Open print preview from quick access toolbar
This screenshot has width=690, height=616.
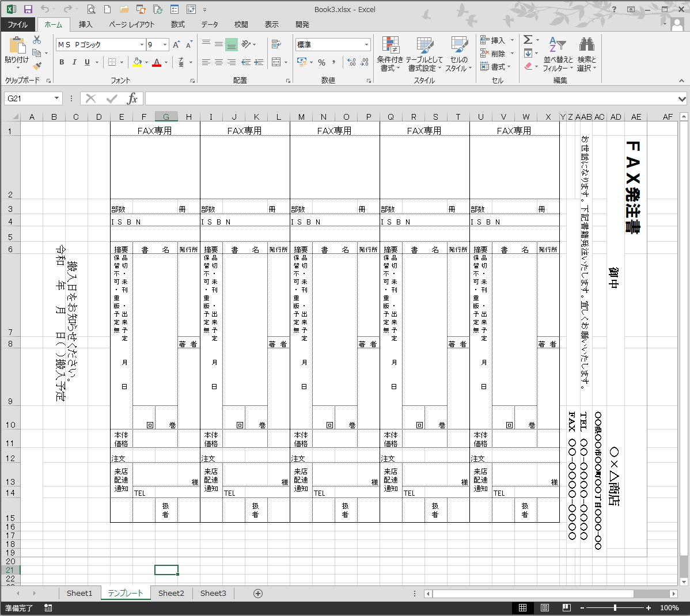point(91,9)
